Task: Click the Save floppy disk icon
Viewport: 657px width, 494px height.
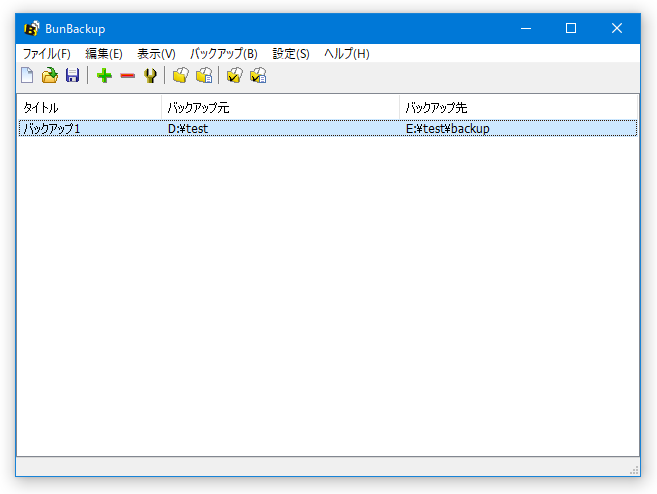Action: tap(72, 75)
